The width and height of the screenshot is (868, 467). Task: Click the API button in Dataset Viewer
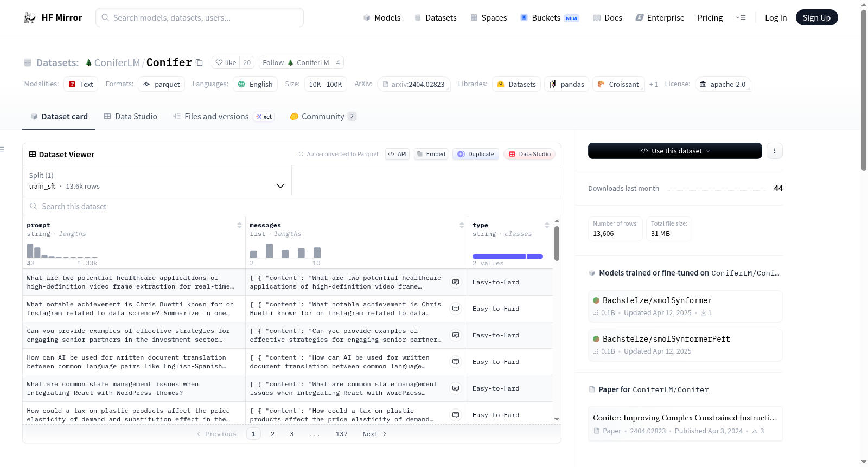pos(397,154)
